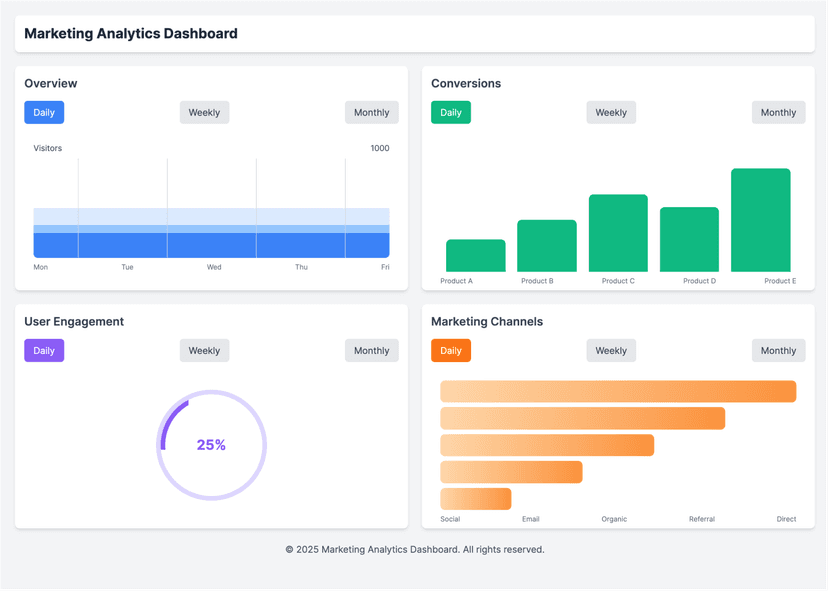Viewport: 828px width, 591px height.
Task: Switch Overview to Monthly view
Action: pos(371,112)
